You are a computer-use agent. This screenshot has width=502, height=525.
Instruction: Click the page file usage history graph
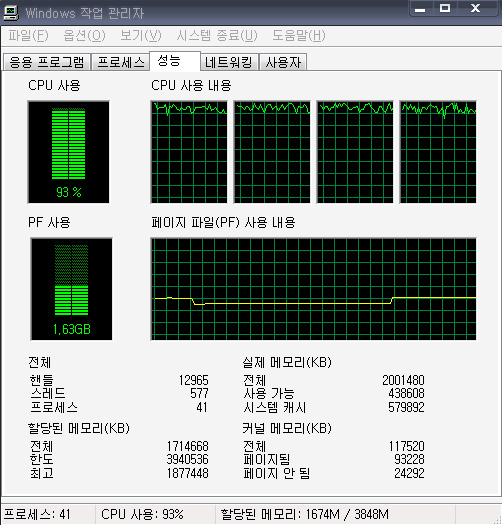[313, 289]
